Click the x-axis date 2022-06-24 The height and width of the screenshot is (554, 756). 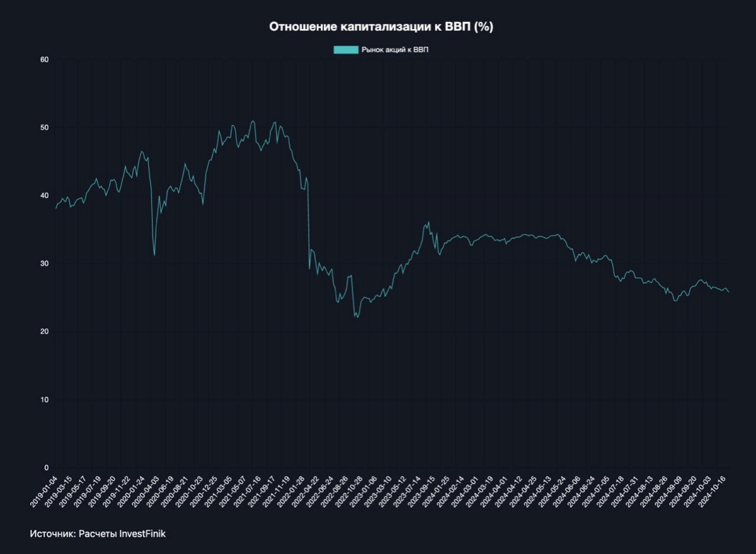point(319,492)
